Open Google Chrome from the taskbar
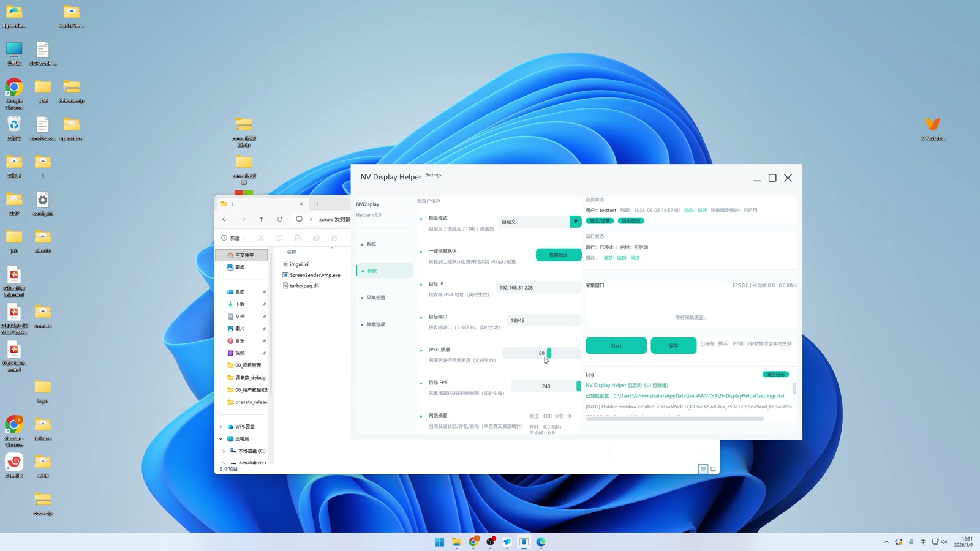Screen dimensions: 980x551 (x=473, y=542)
